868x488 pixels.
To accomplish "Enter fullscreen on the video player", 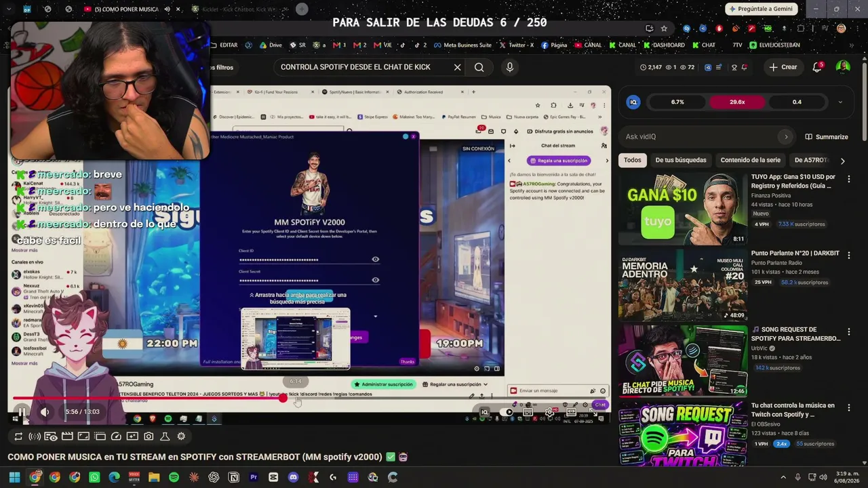I will 592,412.
